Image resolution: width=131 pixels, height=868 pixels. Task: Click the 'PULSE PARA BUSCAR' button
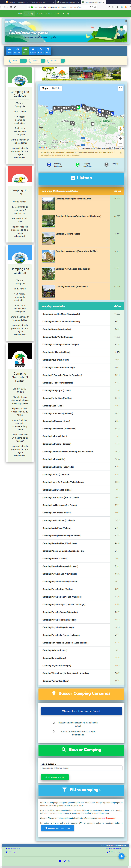55,777
